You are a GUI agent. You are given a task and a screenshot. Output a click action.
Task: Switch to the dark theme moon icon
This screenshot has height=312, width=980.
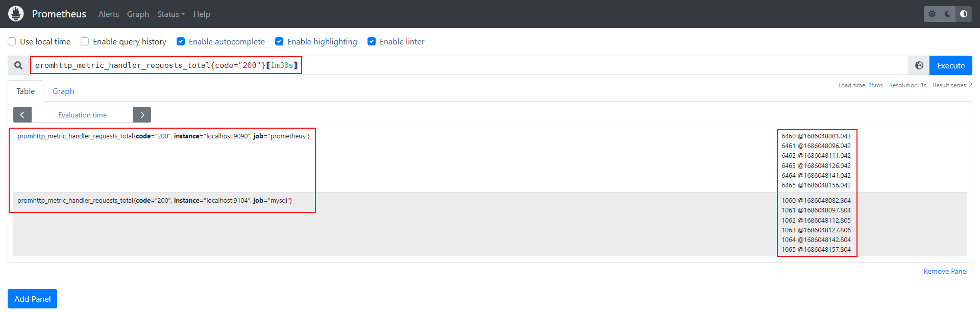tap(948, 14)
